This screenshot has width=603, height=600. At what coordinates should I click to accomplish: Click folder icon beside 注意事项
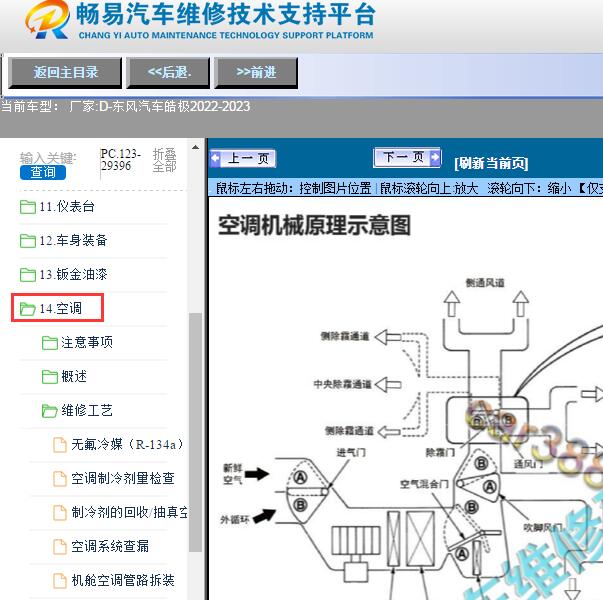pos(50,343)
